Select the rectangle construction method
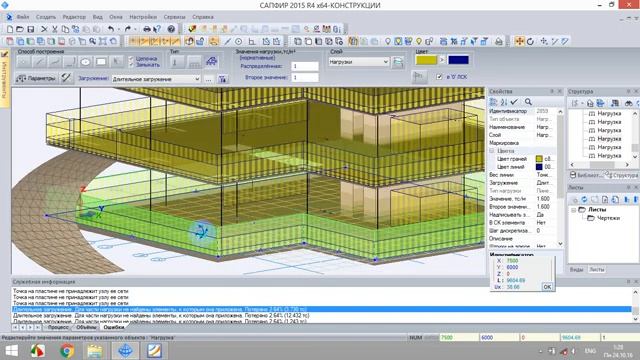 pos(101,62)
